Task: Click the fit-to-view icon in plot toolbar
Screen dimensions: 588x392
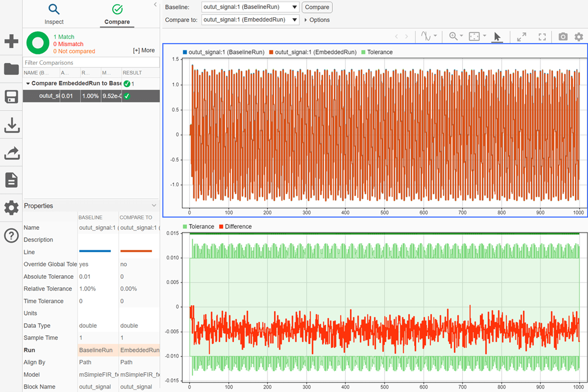Action: 474,37
